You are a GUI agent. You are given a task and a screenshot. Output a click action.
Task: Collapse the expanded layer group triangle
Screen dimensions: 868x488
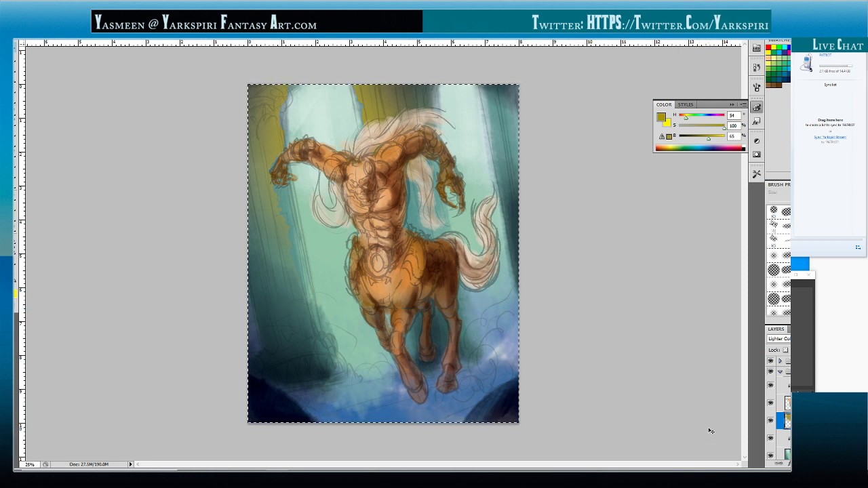780,371
